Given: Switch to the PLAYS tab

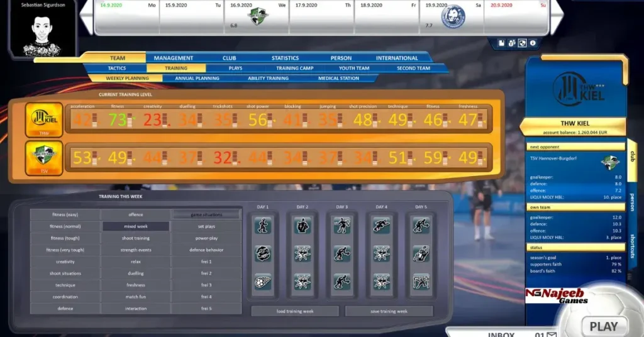Looking at the screenshot, I should pyautogui.click(x=235, y=68).
